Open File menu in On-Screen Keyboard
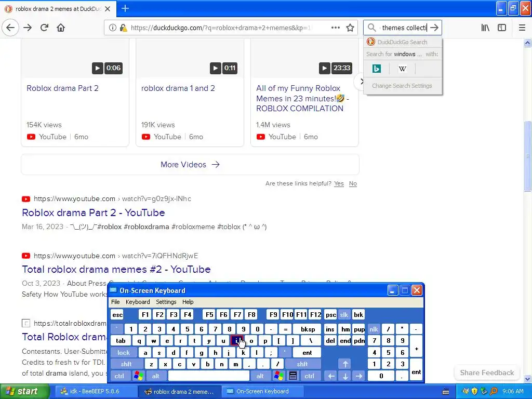 tap(115, 302)
